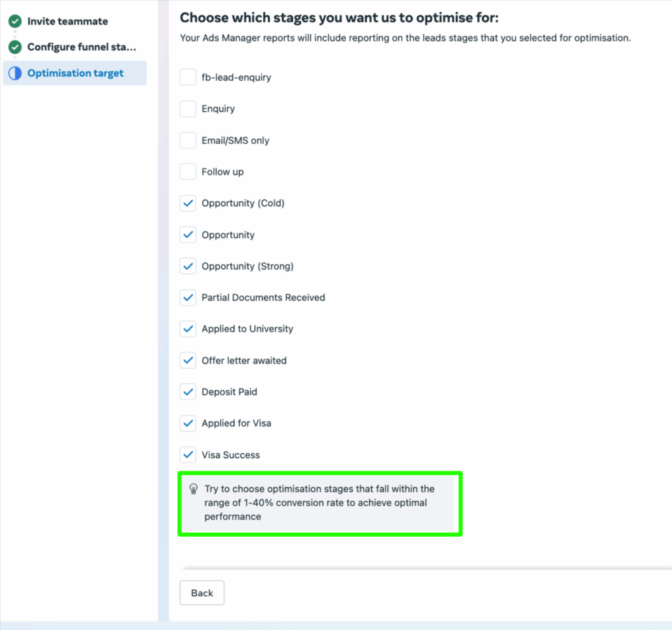
Task: Enable the fb-lead-enquiry checkbox
Action: pos(188,77)
